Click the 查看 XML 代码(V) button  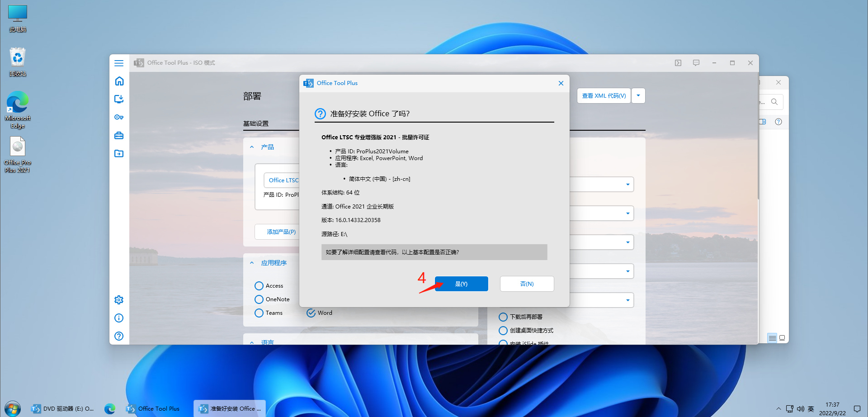604,95
